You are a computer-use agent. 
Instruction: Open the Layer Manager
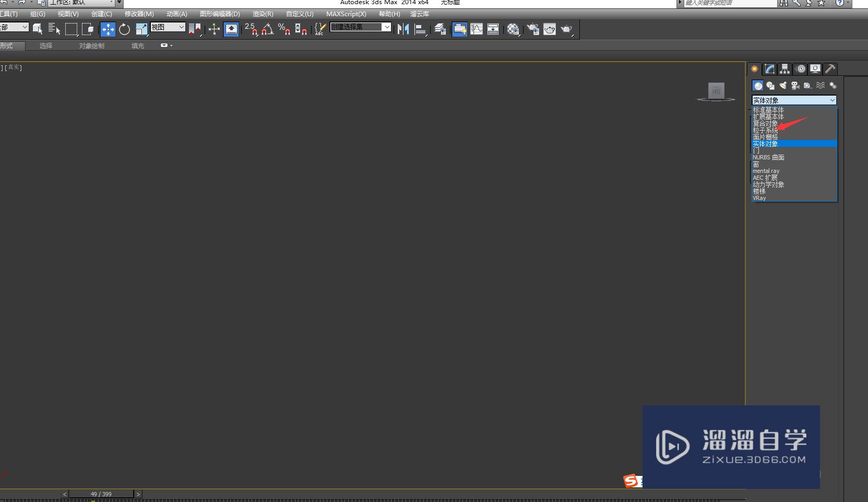440,29
